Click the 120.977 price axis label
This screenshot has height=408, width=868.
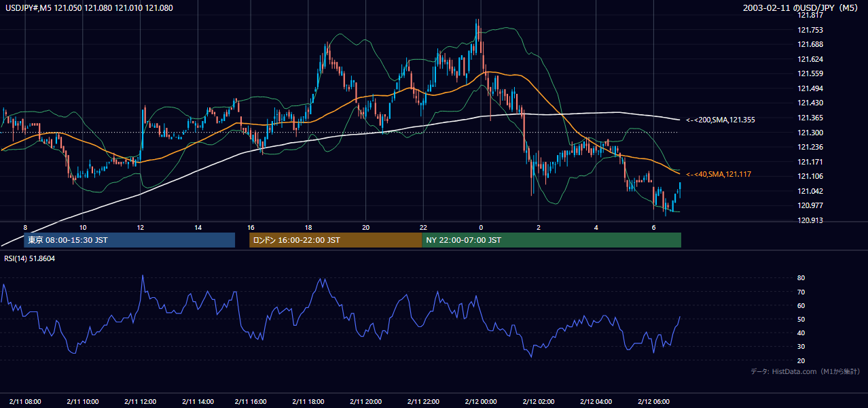pos(811,205)
